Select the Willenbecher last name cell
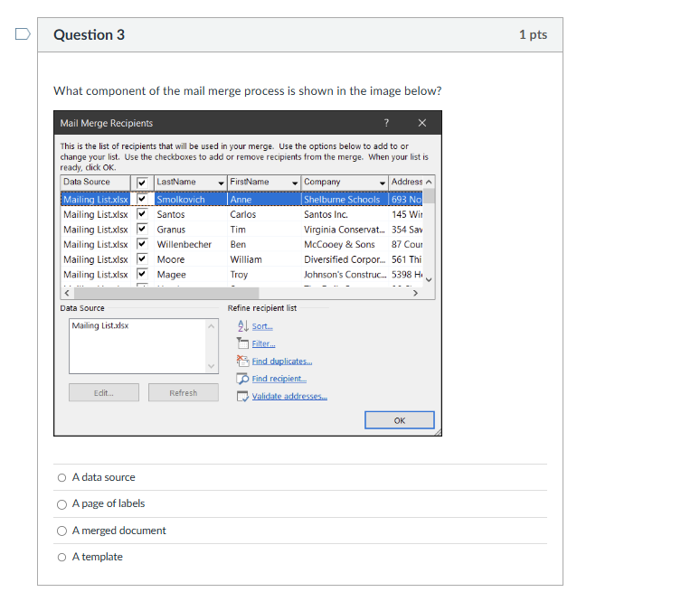 pyautogui.click(x=190, y=244)
